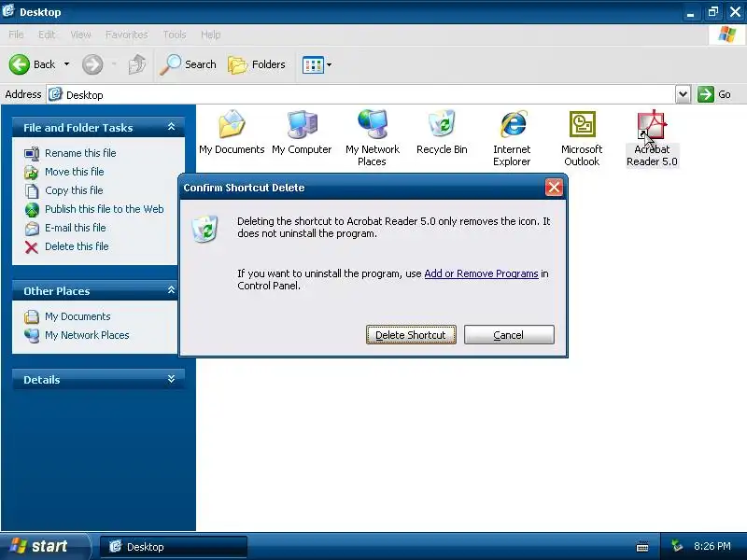
Task: Click the keyboard icon on the taskbar
Action: tap(642, 547)
